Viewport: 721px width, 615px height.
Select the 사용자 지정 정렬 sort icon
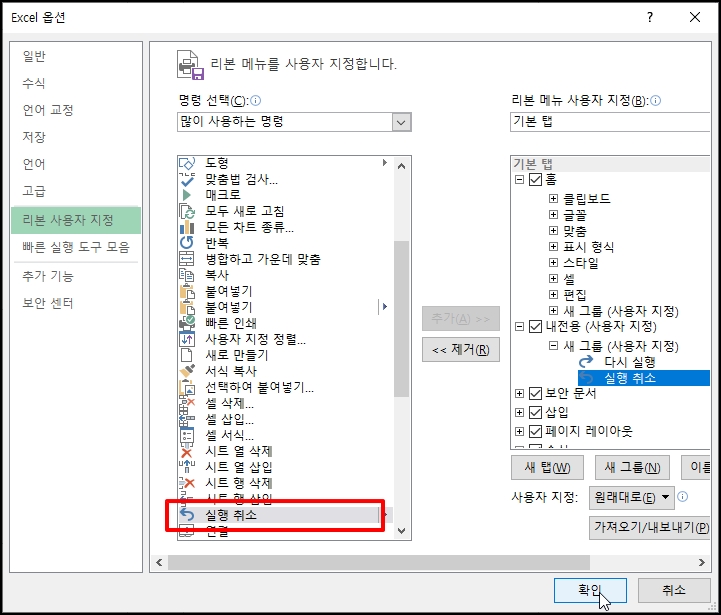187,339
